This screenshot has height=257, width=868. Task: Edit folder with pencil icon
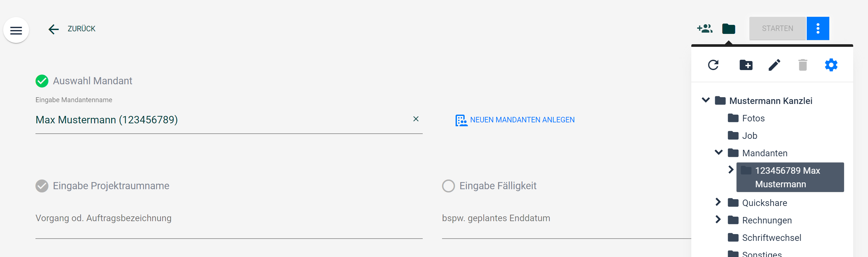tap(774, 65)
